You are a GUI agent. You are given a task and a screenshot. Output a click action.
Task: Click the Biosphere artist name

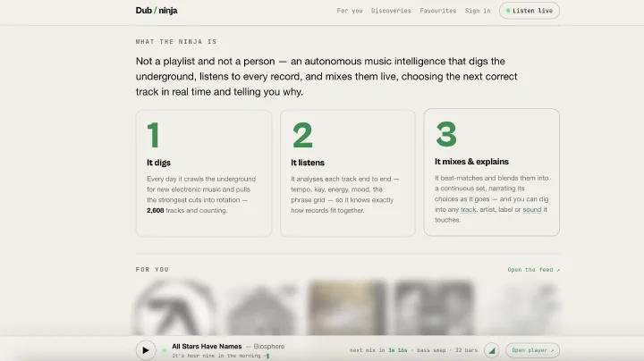[x=269, y=347]
